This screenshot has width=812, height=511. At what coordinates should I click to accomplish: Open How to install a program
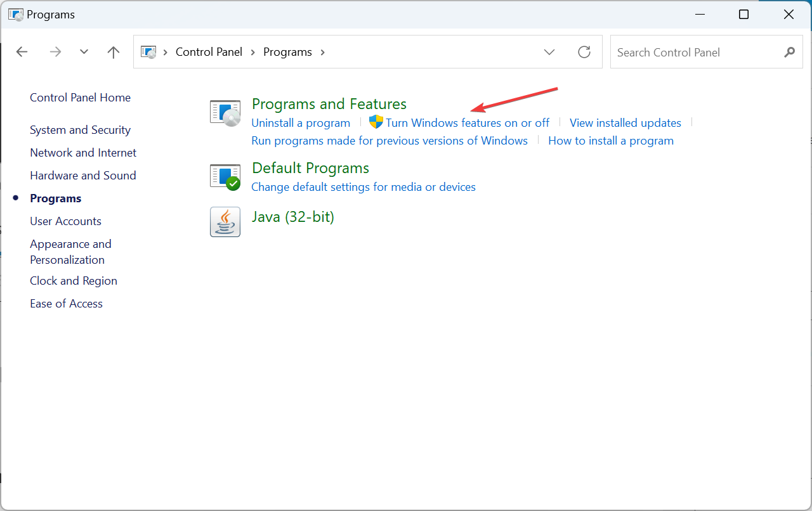pos(611,140)
